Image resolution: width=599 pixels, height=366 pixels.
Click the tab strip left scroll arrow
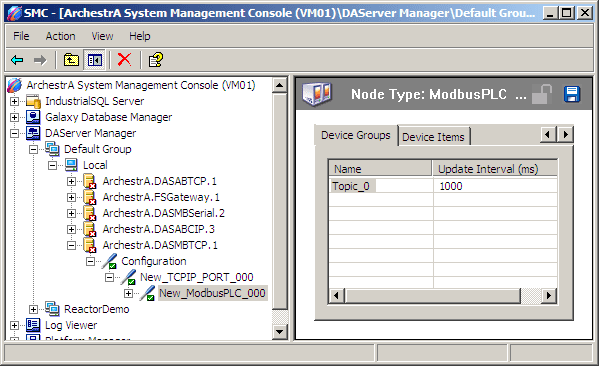548,134
